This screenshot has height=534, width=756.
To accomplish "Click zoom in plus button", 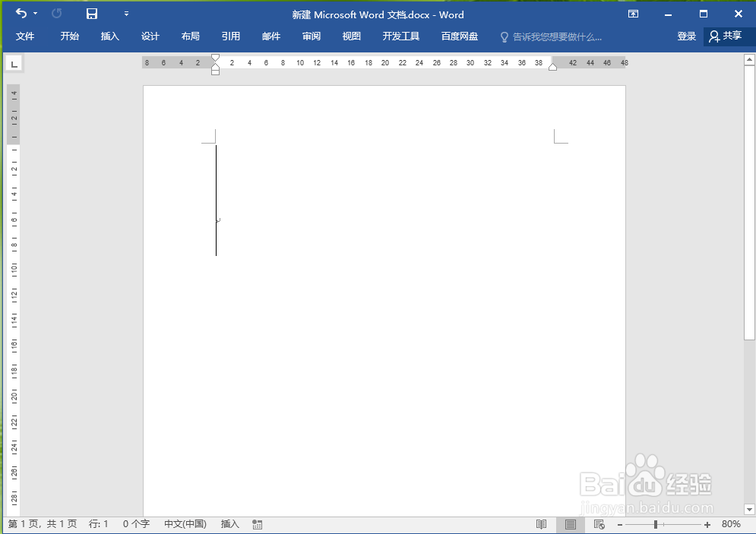I will point(707,525).
